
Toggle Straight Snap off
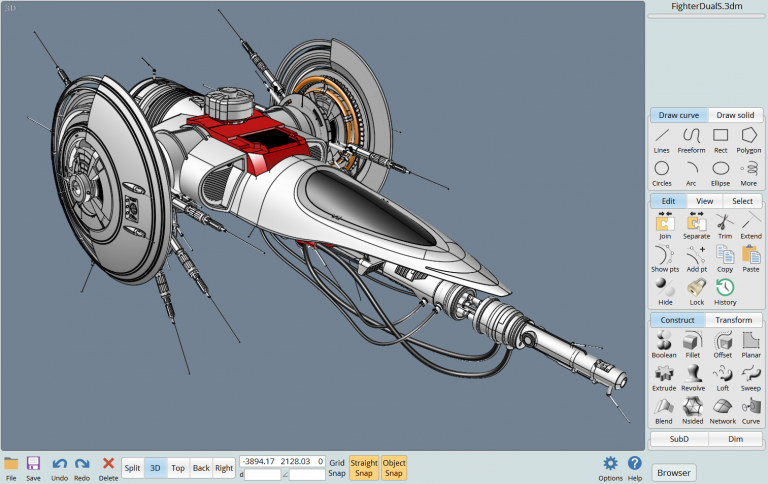(x=364, y=468)
